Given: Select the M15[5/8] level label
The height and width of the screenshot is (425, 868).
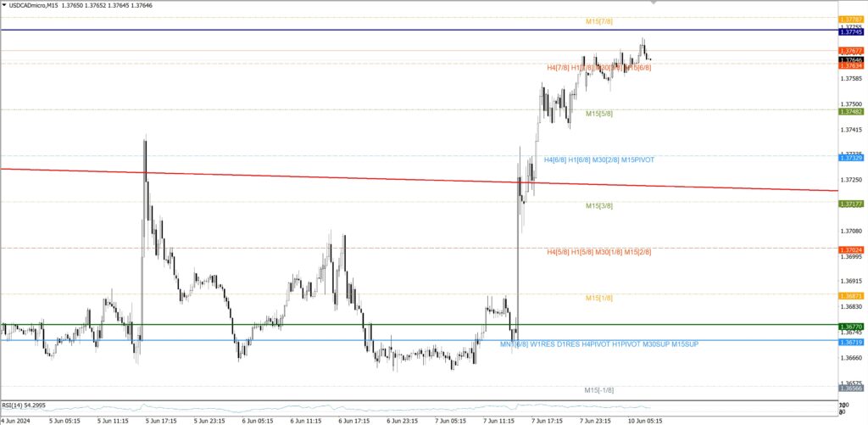Looking at the screenshot, I should tap(598, 113).
